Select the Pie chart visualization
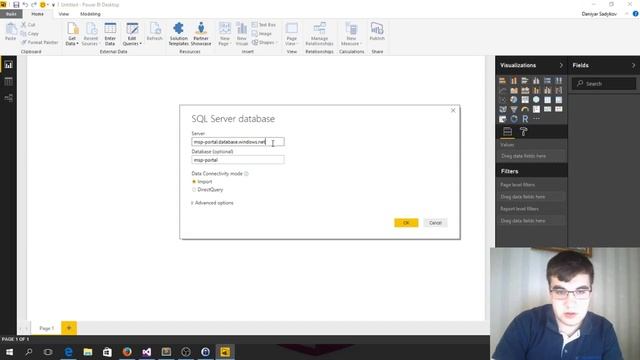The height and width of the screenshot is (360, 640). [514, 100]
